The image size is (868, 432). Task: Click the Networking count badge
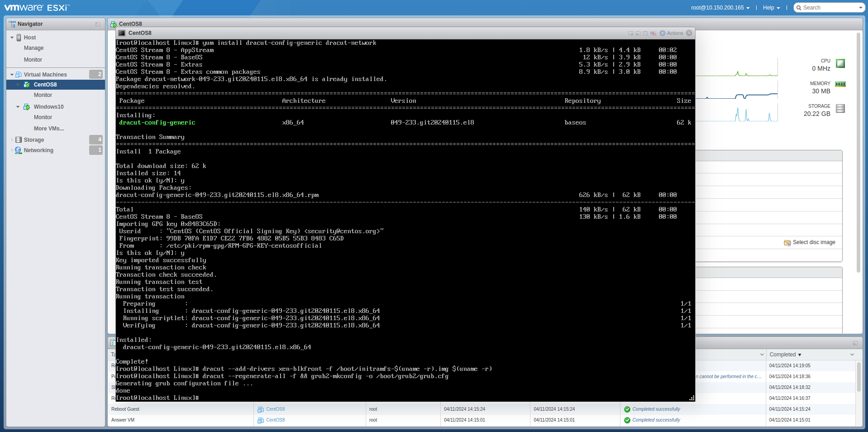click(96, 150)
